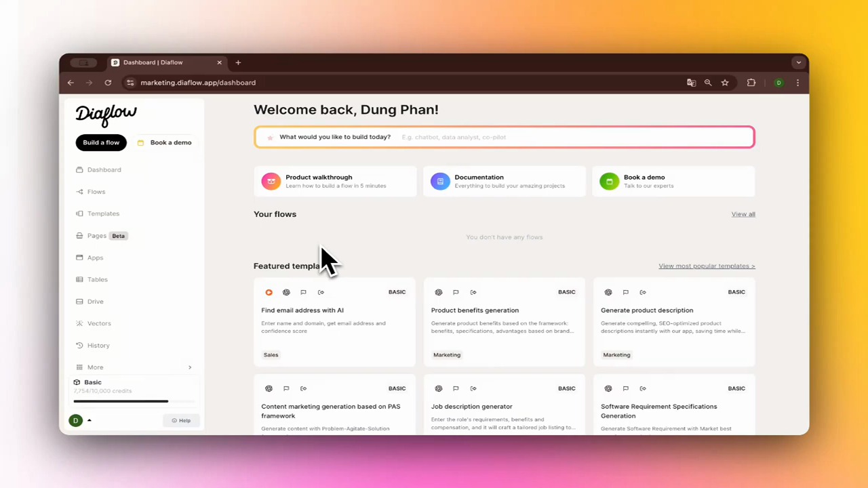The width and height of the screenshot is (868, 488).
Task: Click the Help button
Action: (181, 420)
